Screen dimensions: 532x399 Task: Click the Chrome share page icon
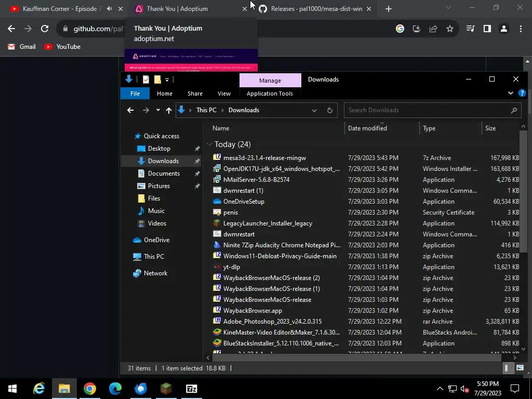point(433,29)
